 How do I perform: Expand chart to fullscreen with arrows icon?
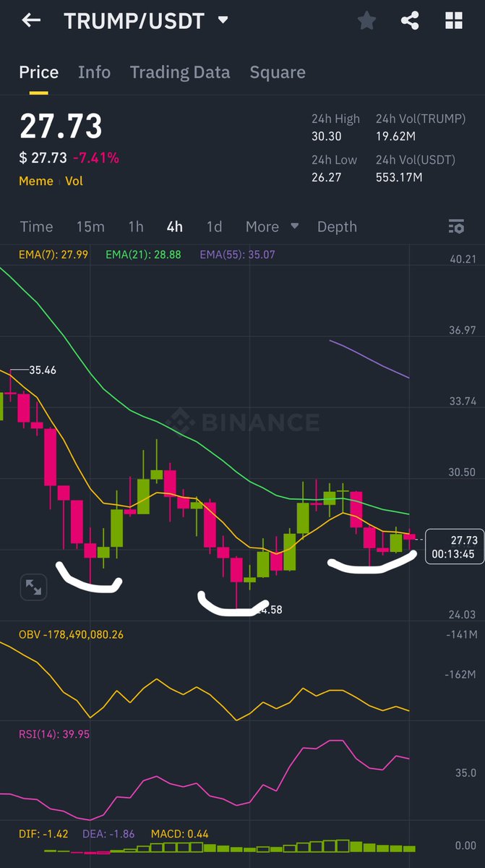click(x=33, y=587)
